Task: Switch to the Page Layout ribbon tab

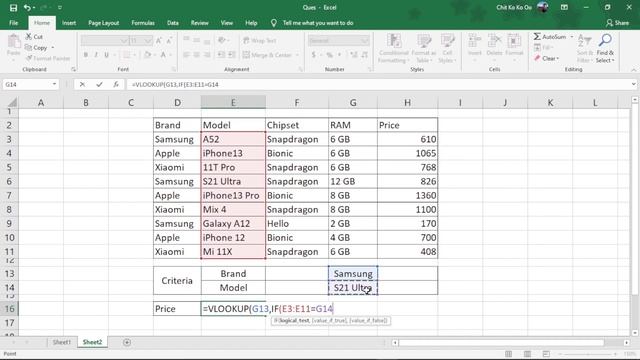Action: (104, 23)
